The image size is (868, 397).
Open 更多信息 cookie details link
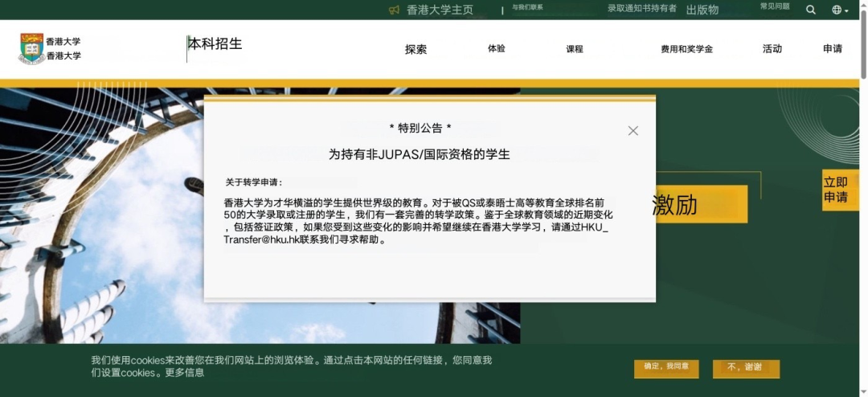tap(185, 373)
